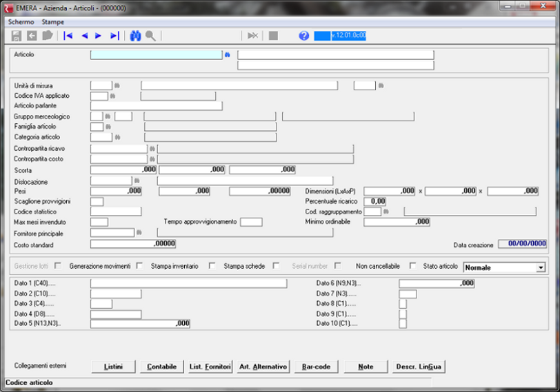Open the Schermo menu
Viewport: 560px width, 392px height.
[21, 22]
